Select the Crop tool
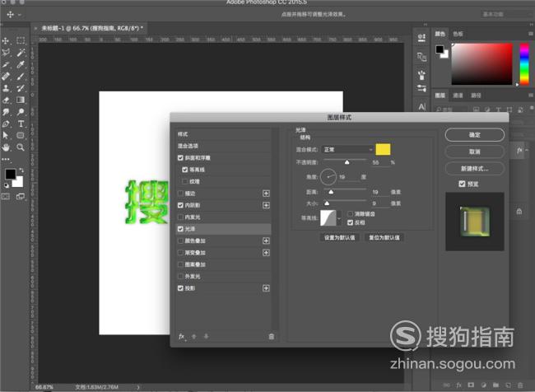The width and height of the screenshot is (535, 392). pos(6,64)
